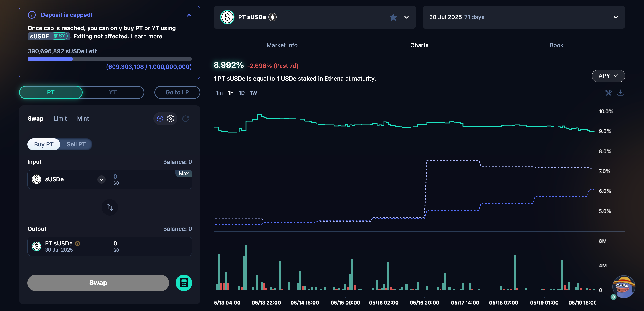Click the sUSDe token icon in Input
This screenshot has width=644, height=311.
[37, 179]
